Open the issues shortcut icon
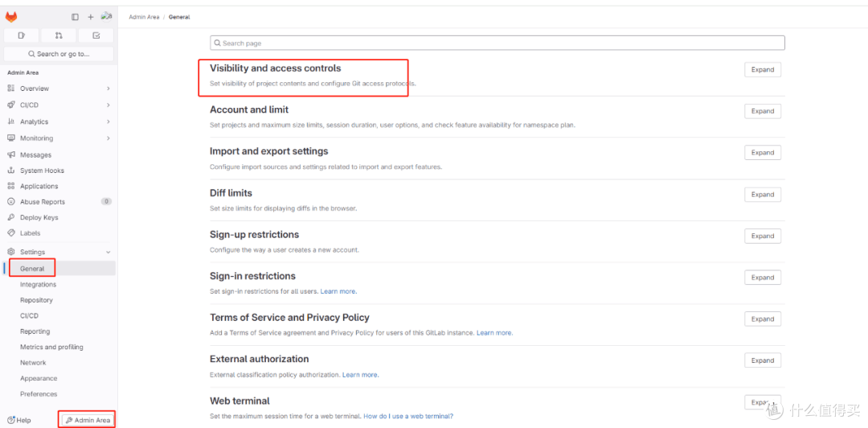This screenshot has height=428, width=868. click(x=22, y=35)
